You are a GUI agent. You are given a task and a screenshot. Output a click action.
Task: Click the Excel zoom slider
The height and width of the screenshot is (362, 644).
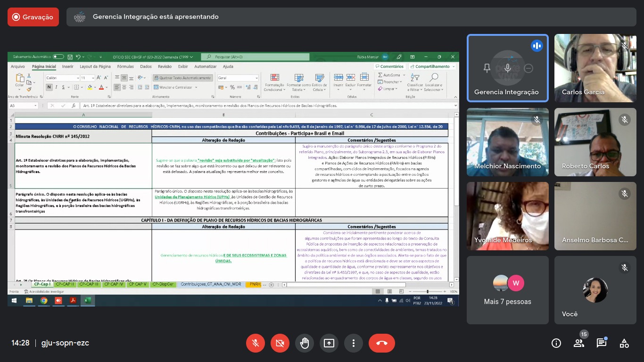click(x=428, y=292)
